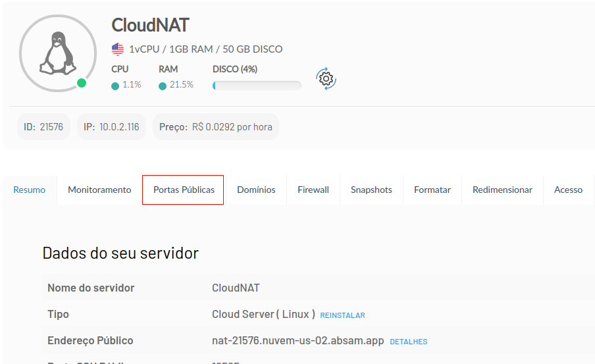
Task: Switch to the Formatar tab
Action: (432, 190)
